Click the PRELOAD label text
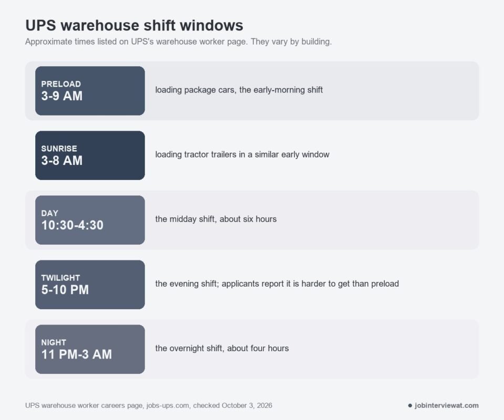The image size is (504, 420). [61, 84]
